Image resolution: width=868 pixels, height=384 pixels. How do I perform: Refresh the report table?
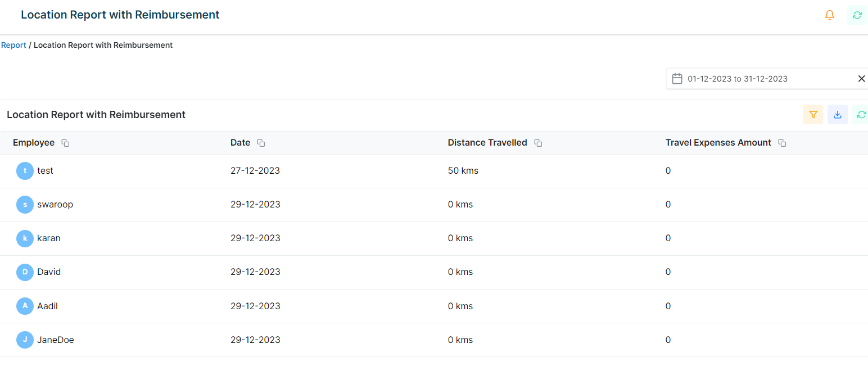pos(861,115)
